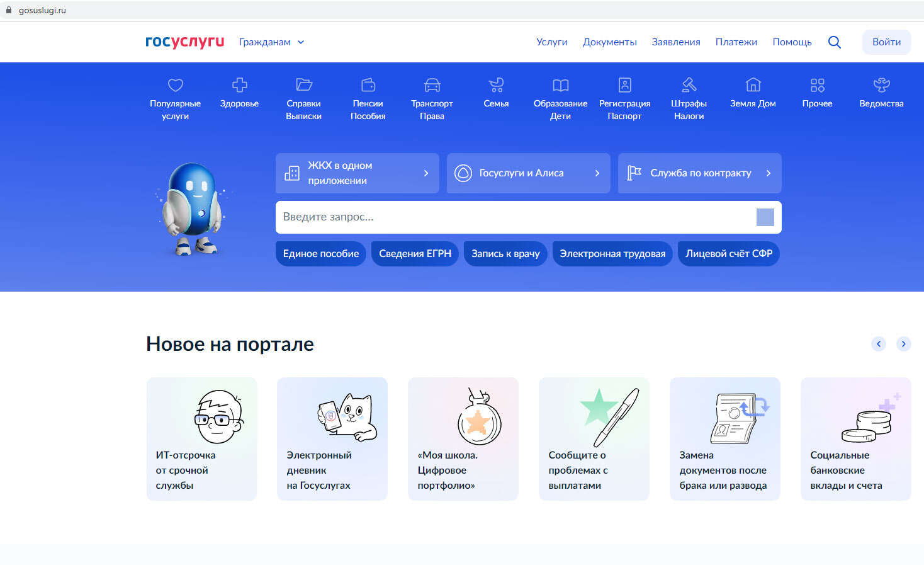Click the Войти login button
Screen dimensions: 924x565
[x=886, y=42]
